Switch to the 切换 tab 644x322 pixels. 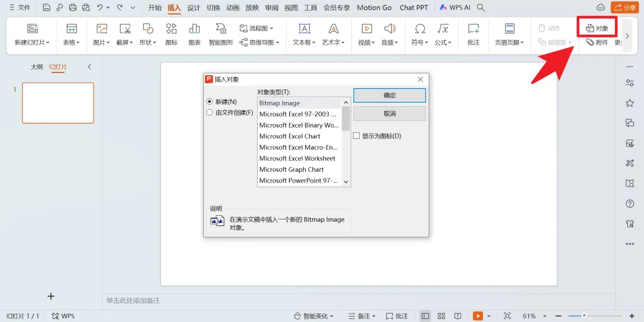tap(213, 7)
